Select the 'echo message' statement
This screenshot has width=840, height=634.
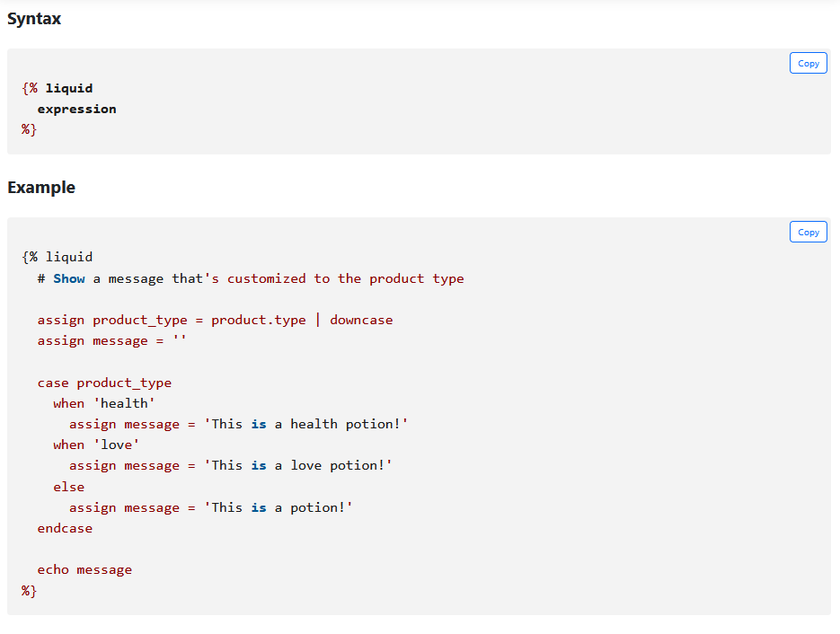coord(84,569)
